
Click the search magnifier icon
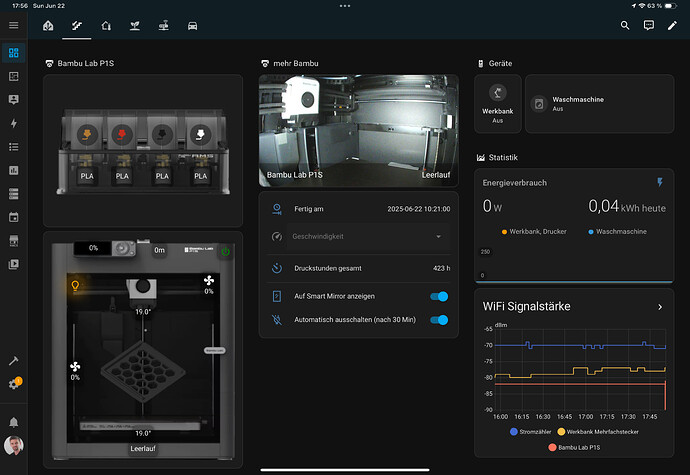[x=625, y=26]
